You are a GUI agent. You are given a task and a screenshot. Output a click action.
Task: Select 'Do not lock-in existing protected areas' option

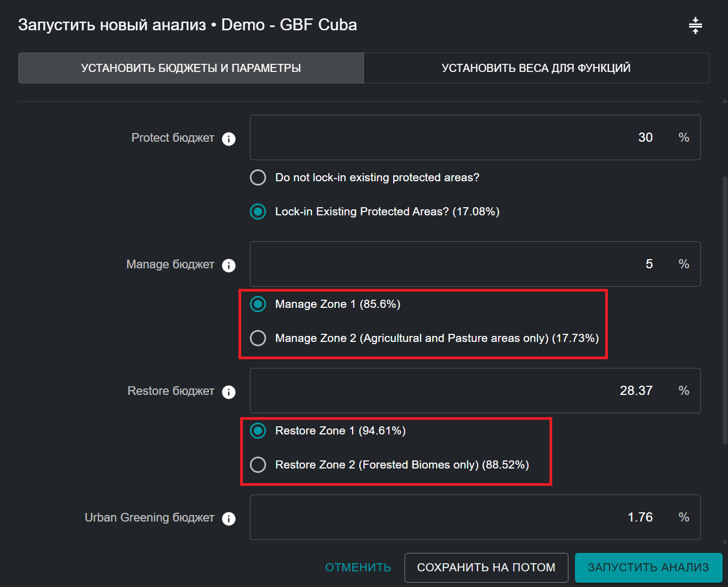pos(258,177)
